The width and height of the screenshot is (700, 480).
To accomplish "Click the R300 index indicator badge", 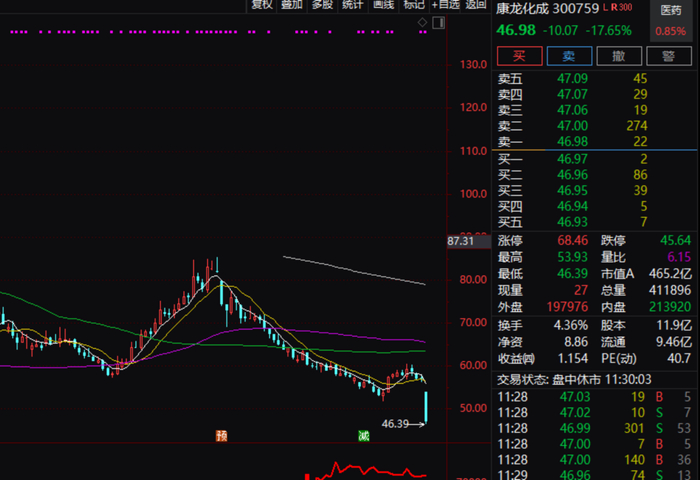I will (x=621, y=8).
